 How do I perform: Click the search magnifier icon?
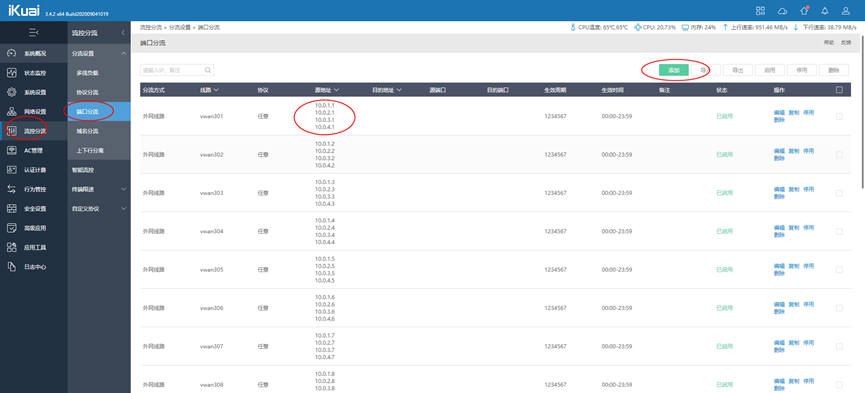pyautogui.click(x=208, y=70)
